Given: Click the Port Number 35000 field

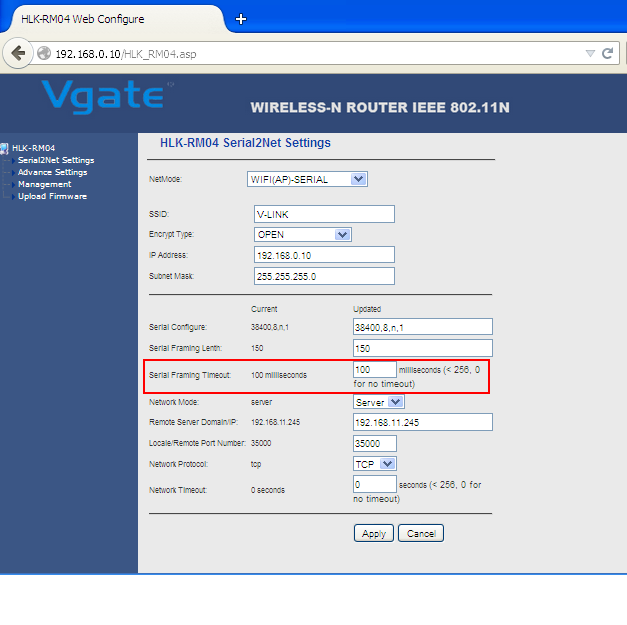Looking at the screenshot, I should coord(375,443).
